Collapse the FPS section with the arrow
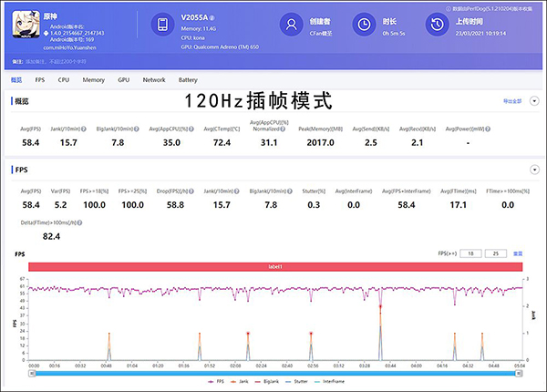 pos(535,170)
